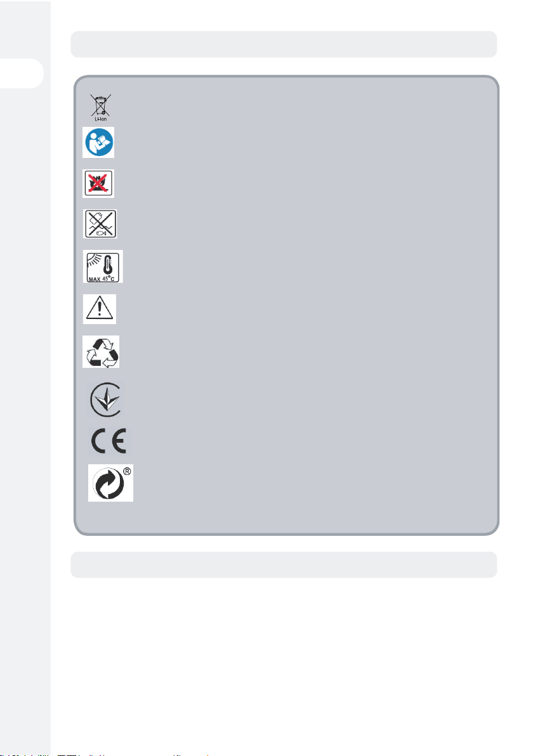This screenshot has width=533, height=756.
Task: Click the do-not-dispose-in-water fish symbol
Action: click(x=100, y=224)
